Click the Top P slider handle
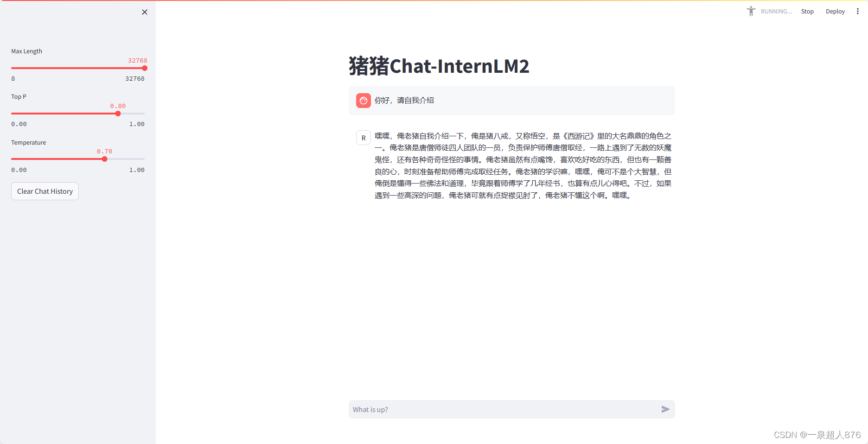The width and height of the screenshot is (868, 444). click(x=118, y=114)
